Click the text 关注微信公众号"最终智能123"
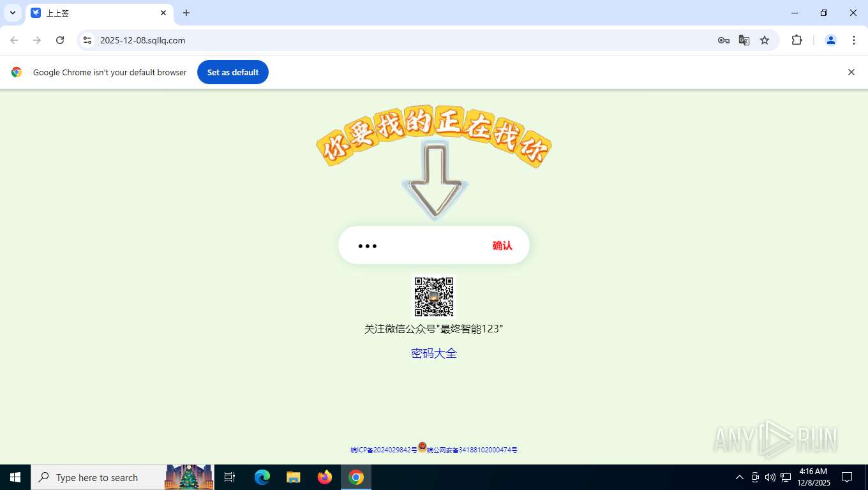The image size is (868, 490). click(x=434, y=329)
